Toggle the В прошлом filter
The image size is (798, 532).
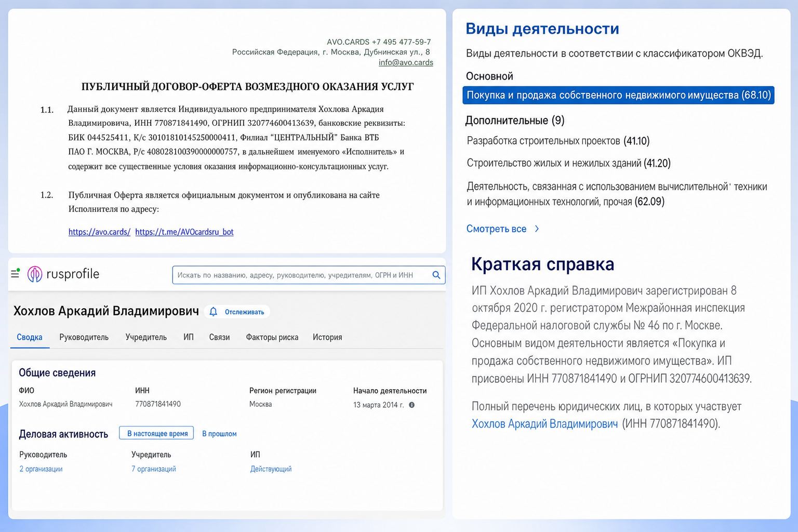coord(219,434)
